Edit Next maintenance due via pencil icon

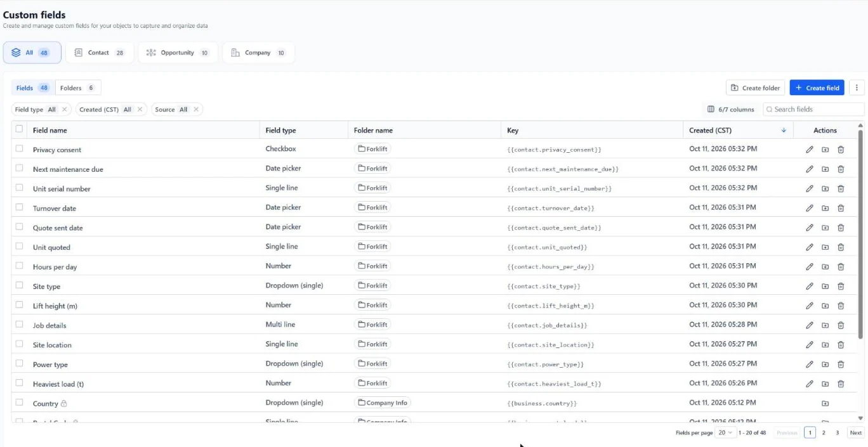coord(810,169)
